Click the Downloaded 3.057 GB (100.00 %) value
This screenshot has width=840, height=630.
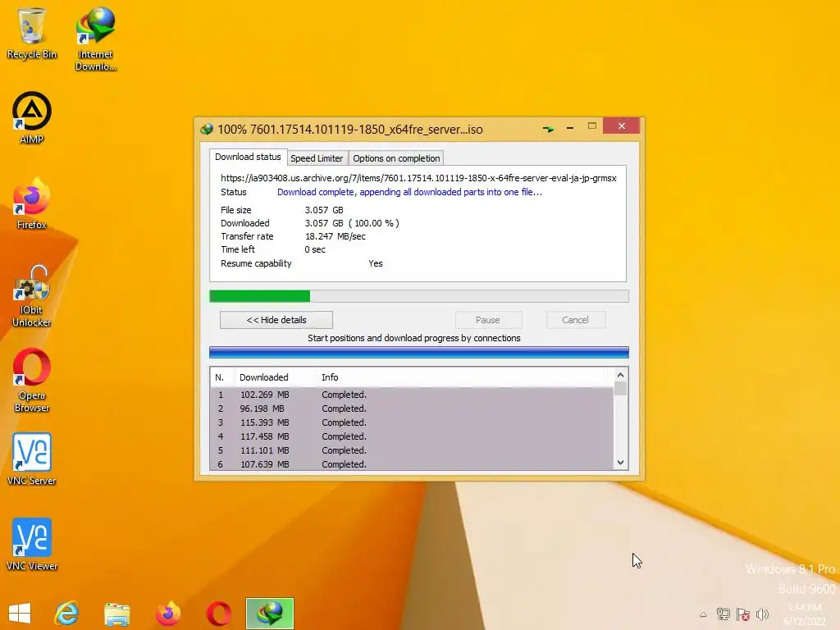[x=352, y=223]
